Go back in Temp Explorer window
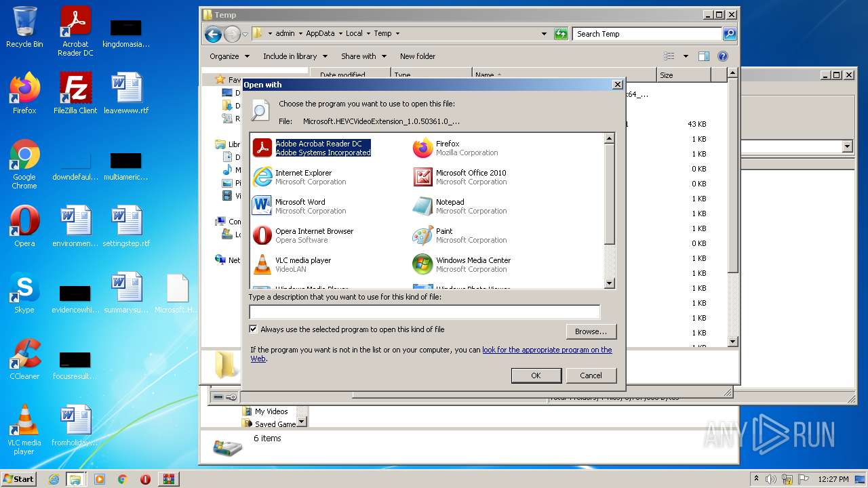Image resolution: width=868 pixels, height=488 pixels. click(x=213, y=34)
